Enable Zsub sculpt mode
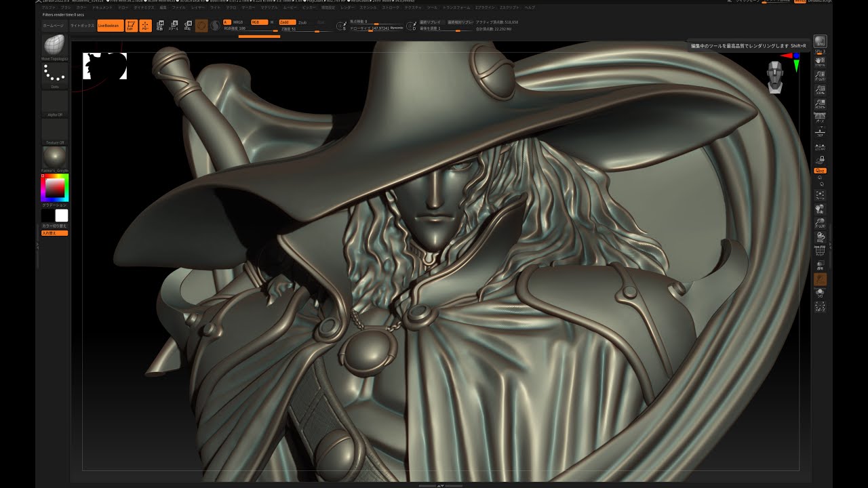Viewport: 868px width, 488px height. point(302,22)
